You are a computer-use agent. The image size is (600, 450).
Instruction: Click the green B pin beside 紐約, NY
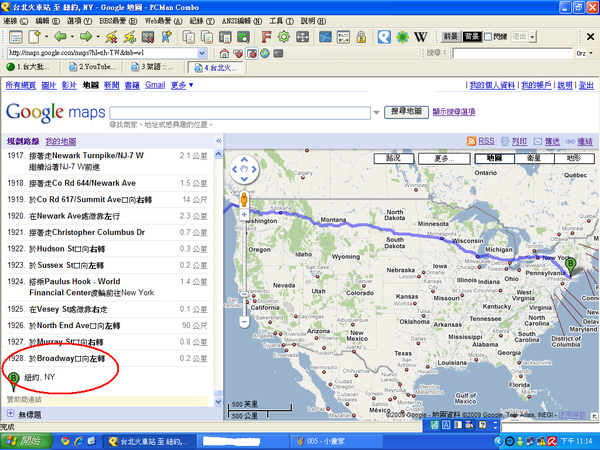click(13, 381)
